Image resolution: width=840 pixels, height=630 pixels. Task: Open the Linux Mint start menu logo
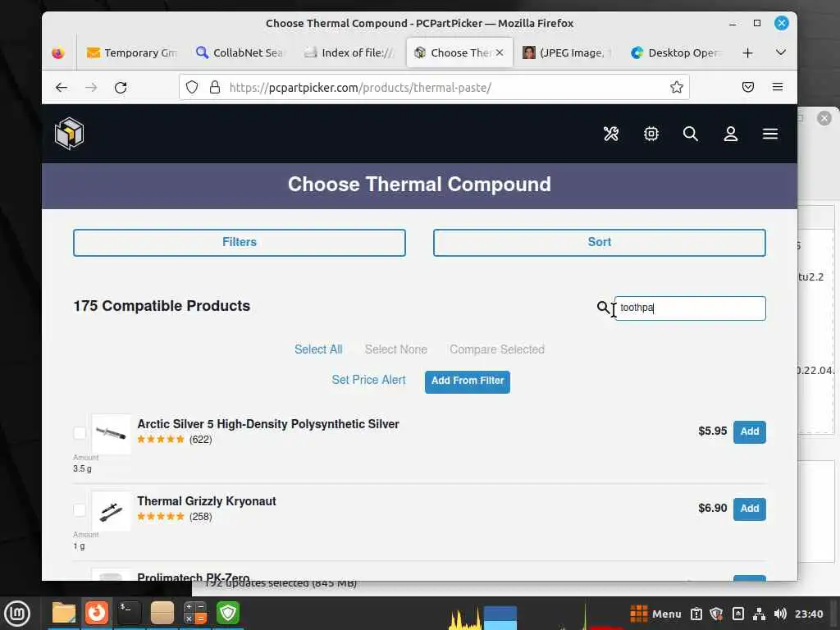[17, 614]
